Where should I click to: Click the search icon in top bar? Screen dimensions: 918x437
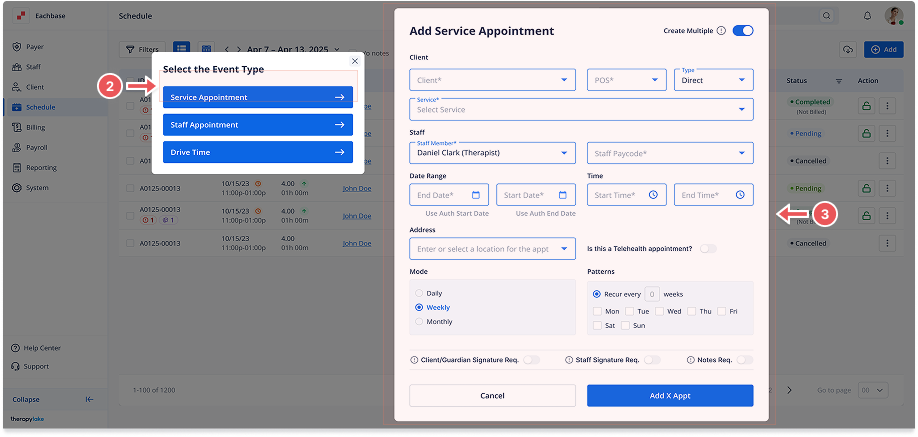[x=827, y=16]
